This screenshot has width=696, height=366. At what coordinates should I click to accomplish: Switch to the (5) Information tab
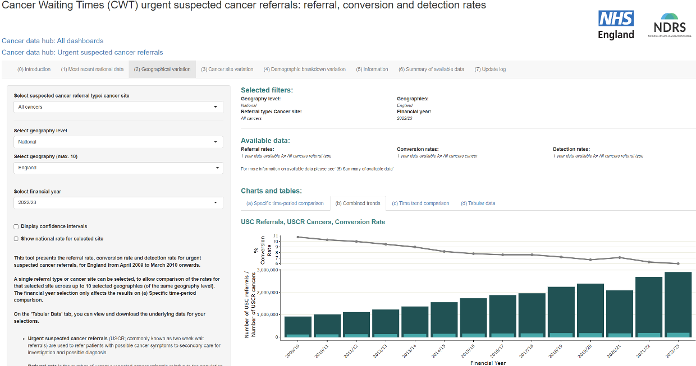tap(372, 69)
